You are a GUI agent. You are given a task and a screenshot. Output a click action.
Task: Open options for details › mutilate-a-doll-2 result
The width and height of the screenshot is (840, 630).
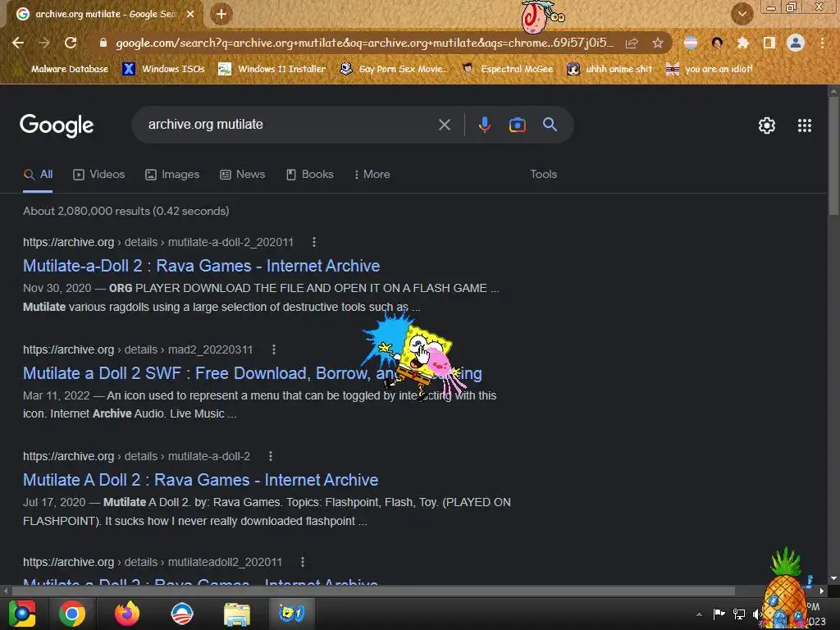pos(271,456)
